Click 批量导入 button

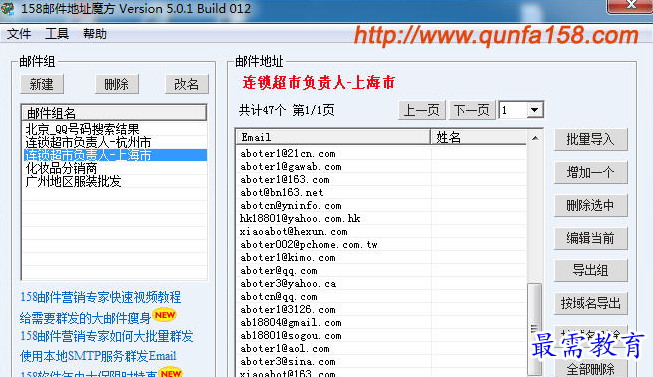coord(591,140)
